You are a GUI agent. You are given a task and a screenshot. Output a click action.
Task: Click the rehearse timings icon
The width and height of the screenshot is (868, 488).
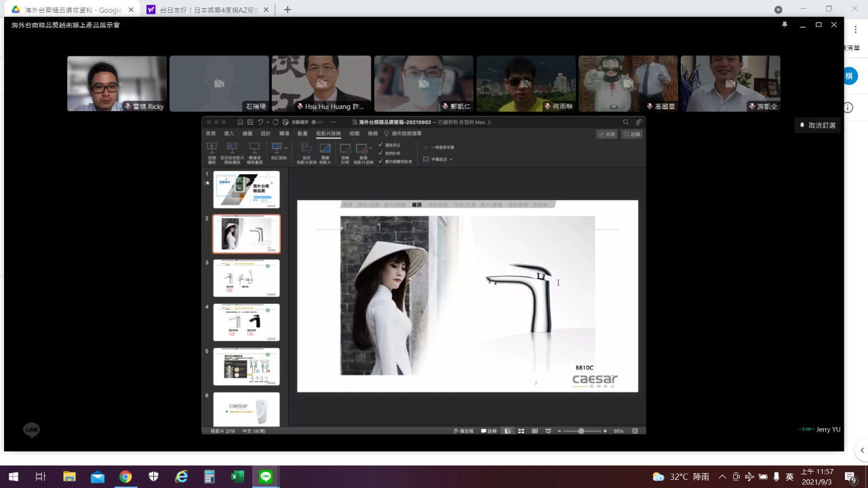click(345, 148)
